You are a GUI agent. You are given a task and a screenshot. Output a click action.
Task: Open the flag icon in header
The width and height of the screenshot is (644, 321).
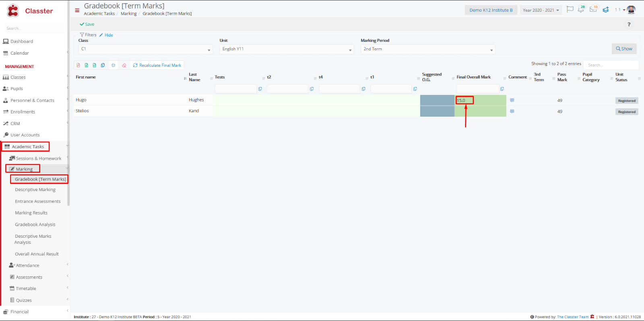tap(570, 9)
